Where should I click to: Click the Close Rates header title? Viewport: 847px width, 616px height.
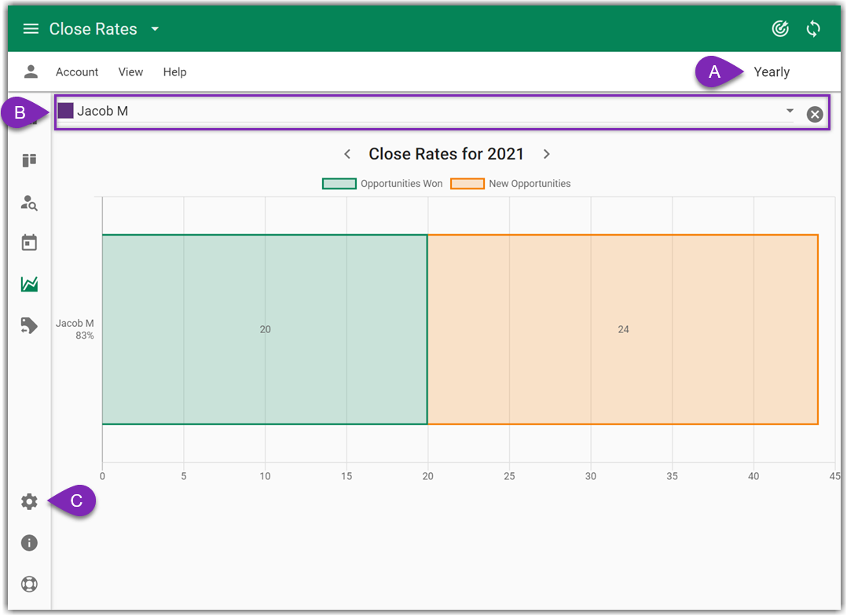point(93,28)
